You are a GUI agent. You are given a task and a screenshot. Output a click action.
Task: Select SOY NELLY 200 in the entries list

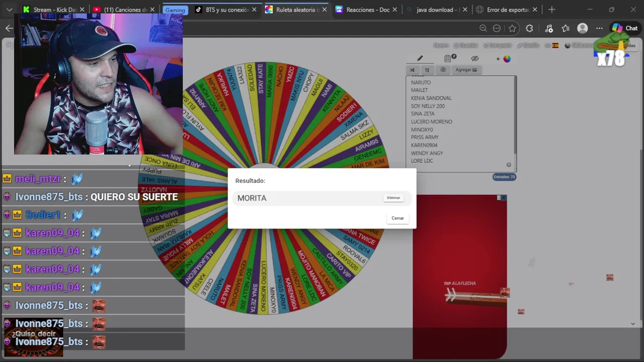point(428,106)
